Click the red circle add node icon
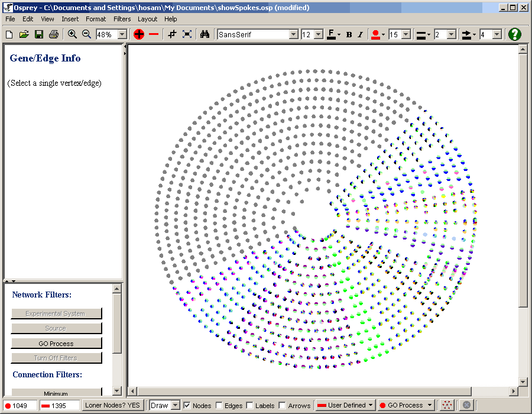This screenshot has width=532, height=414. point(139,34)
